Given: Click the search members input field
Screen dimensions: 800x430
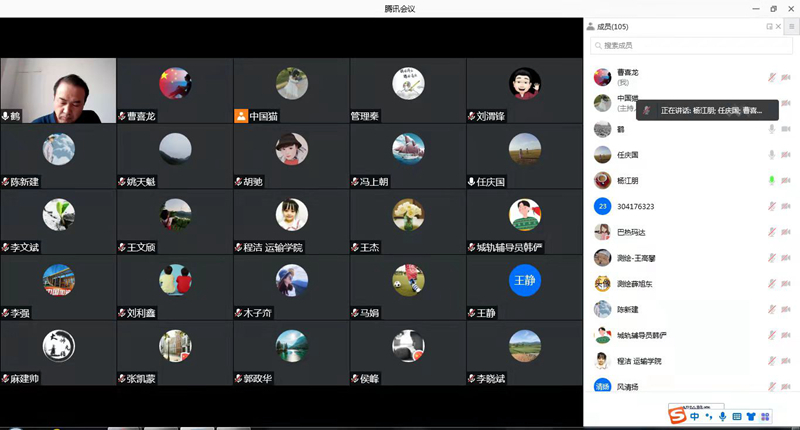Looking at the screenshot, I should coord(680,45).
